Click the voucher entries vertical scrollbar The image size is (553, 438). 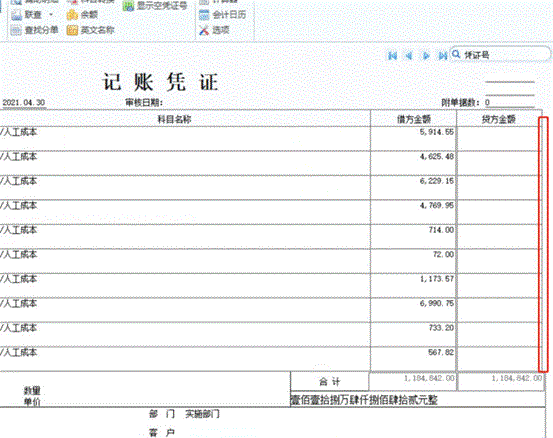[x=543, y=244]
